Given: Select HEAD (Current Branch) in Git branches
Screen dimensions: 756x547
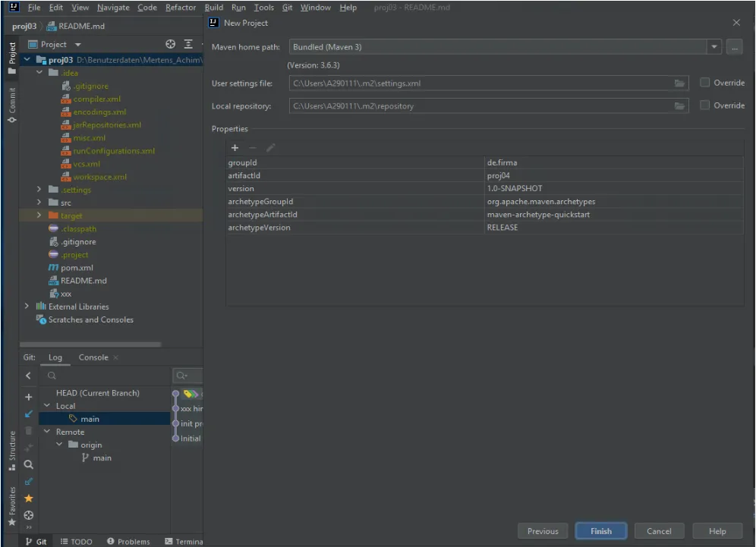Looking at the screenshot, I should (x=98, y=393).
